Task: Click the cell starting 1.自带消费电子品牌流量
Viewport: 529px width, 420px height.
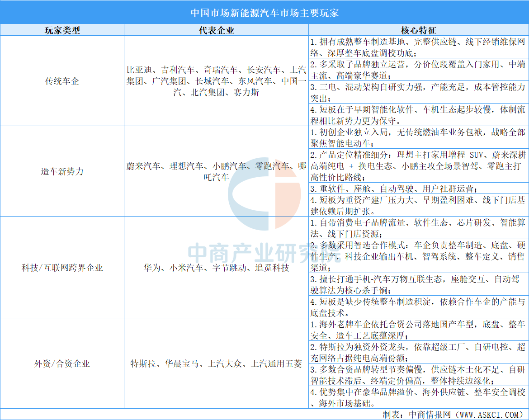Action: [x=418, y=228]
